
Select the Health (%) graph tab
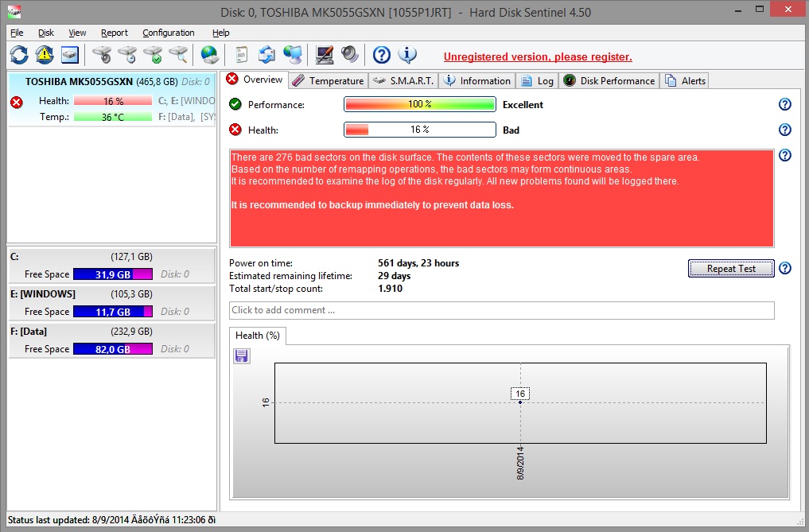point(258,336)
